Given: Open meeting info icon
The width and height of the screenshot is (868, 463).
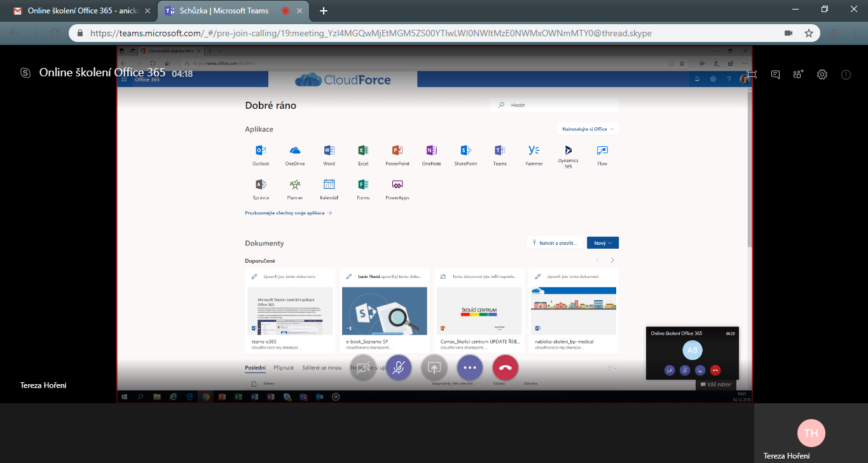Looking at the screenshot, I should [846, 74].
